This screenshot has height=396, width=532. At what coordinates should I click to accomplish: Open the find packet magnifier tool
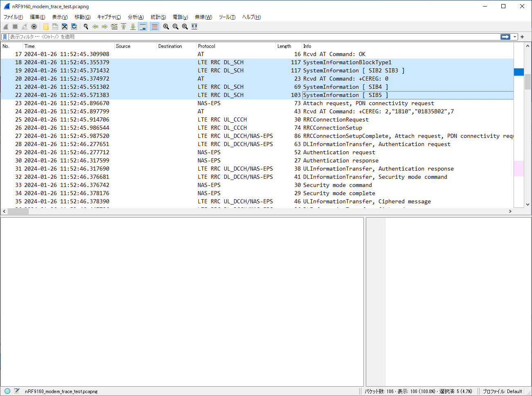pyautogui.click(x=86, y=27)
